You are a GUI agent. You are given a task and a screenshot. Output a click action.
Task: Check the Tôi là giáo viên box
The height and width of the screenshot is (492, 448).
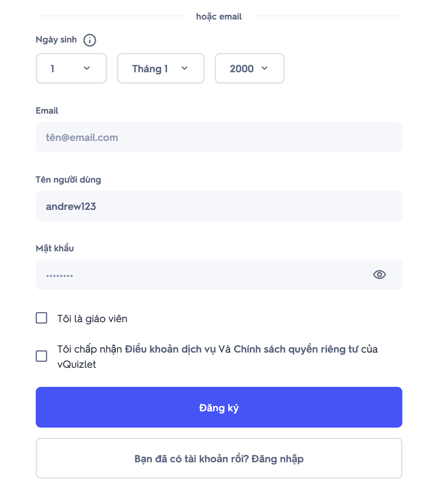(x=42, y=319)
